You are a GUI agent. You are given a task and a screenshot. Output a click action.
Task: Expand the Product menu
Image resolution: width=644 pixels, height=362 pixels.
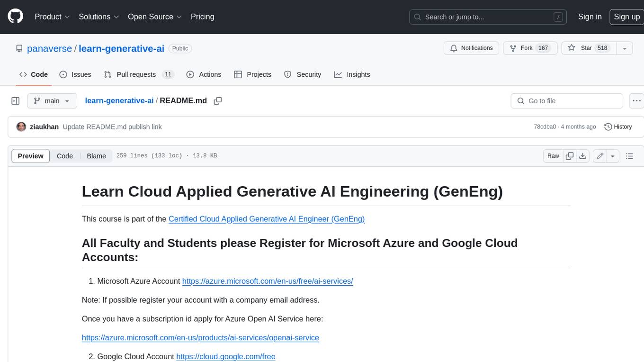click(x=53, y=17)
